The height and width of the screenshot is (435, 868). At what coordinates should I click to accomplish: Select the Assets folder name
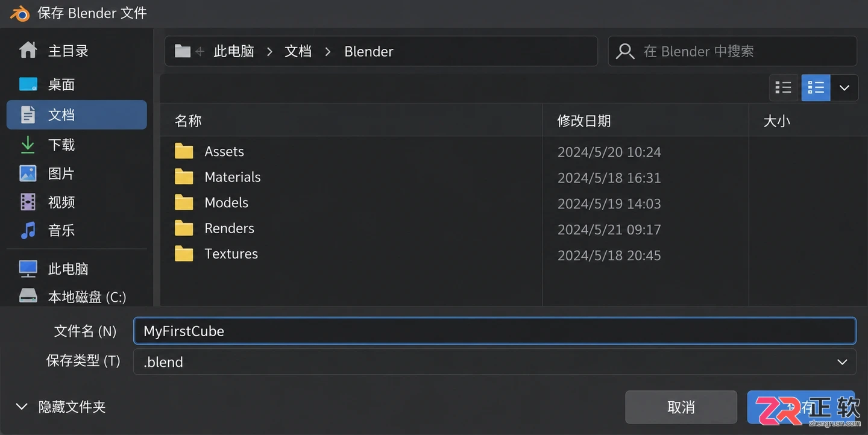pos(224,151)
